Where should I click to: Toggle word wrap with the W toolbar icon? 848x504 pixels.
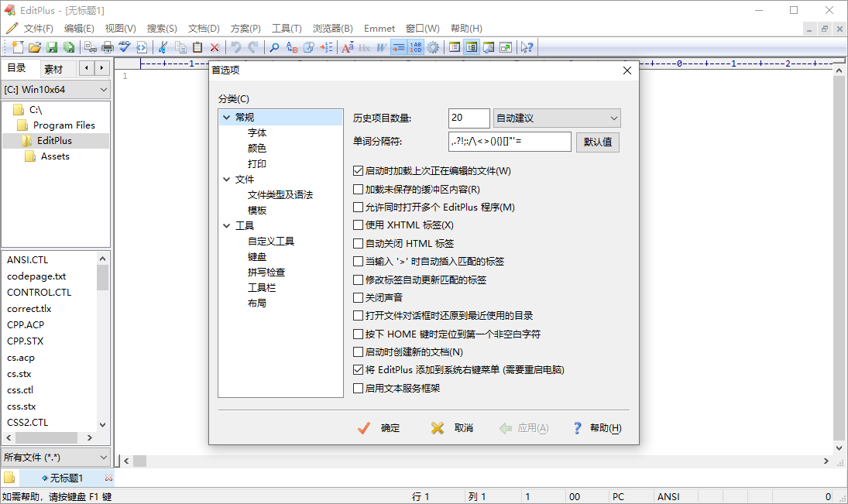pyautogui.click(x=382, y=47)
